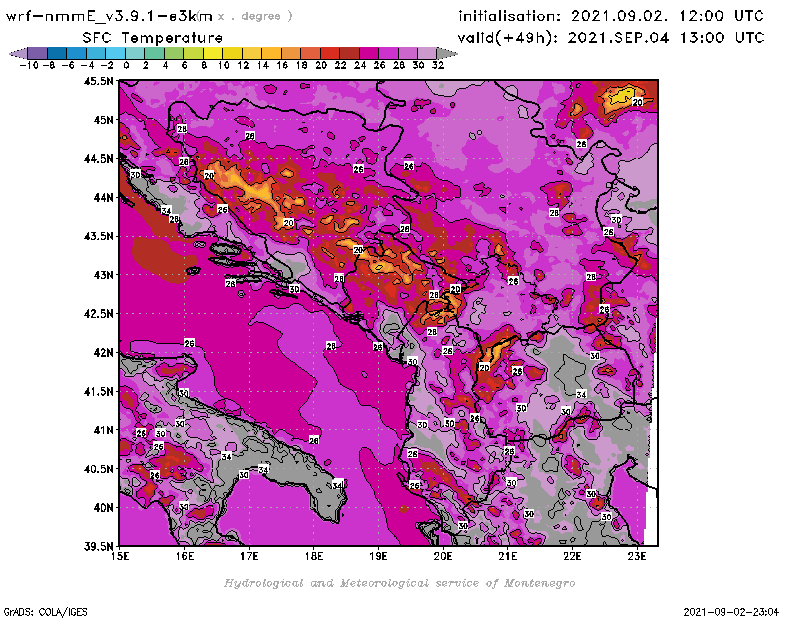This screenshot has width=800, height=618.
Task: Click the '2021-09-02-23:04' timestamp
Action: click(731, 612)
